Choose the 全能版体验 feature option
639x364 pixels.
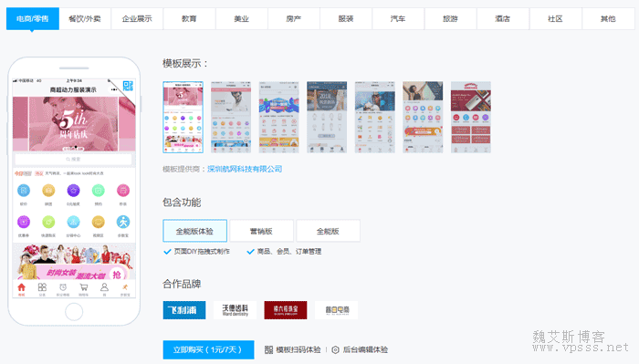(x=194, y=231)
